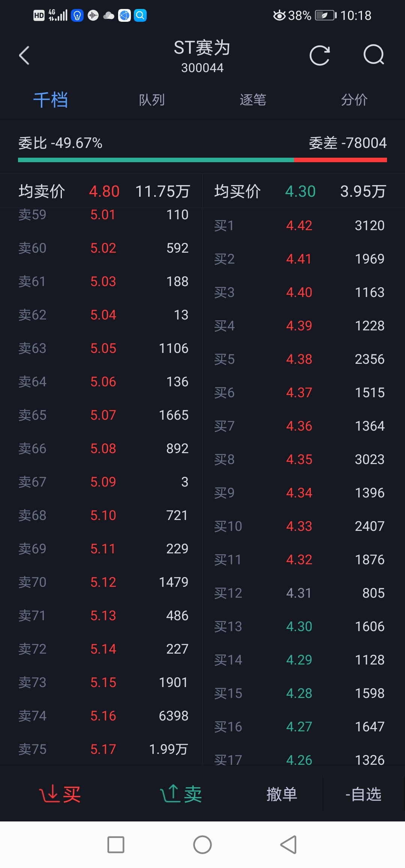Refresh the ST赛为 order book
The height and width of the screenshot is (868, 405).
point(320,56)
